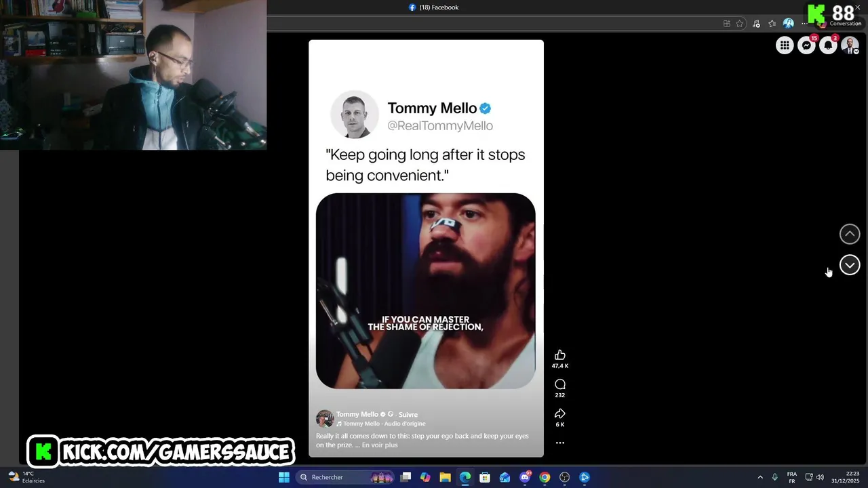Click Suivre to follow Tommy Mello

click(408, 415)
